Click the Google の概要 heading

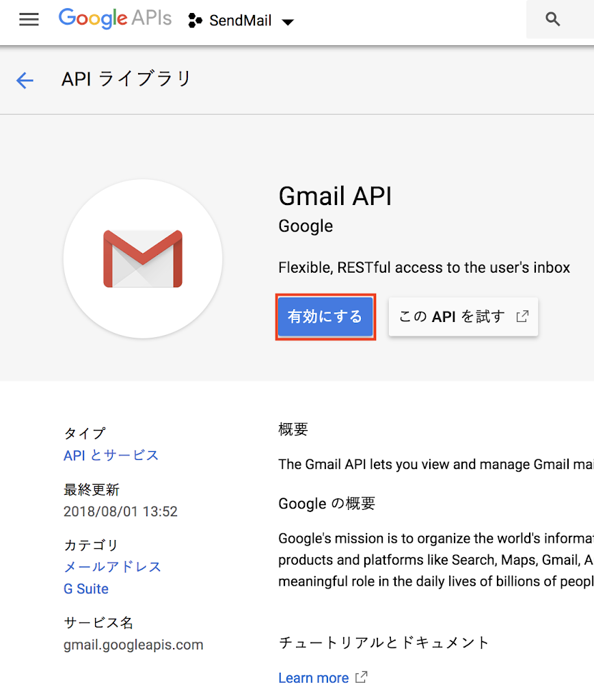[x=327, y=504]
